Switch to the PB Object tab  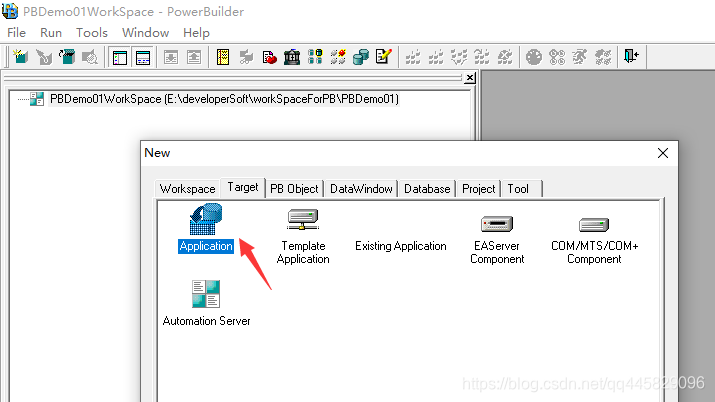pyautogui.click(x=294, y=189)
